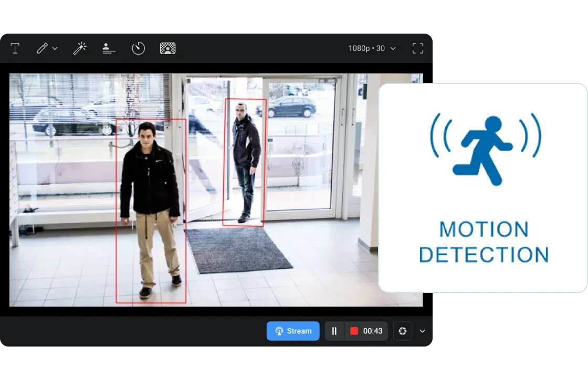The image size is (588, 378).
Task: Click the blue Stream button
Action: pos(293,331)
